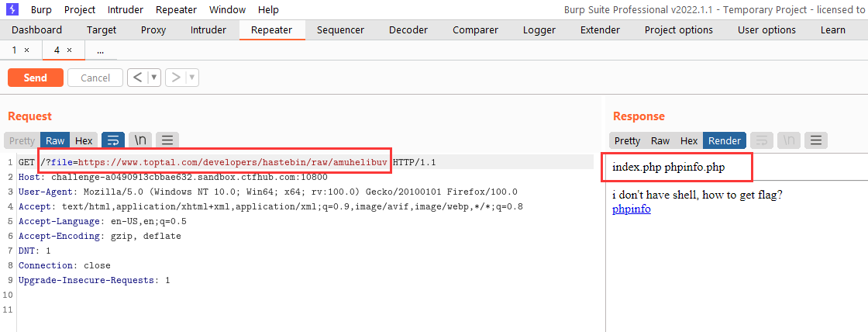The image size is (868, 332).
Task: Switch Response view to Hex
Action: pos(689,140)
